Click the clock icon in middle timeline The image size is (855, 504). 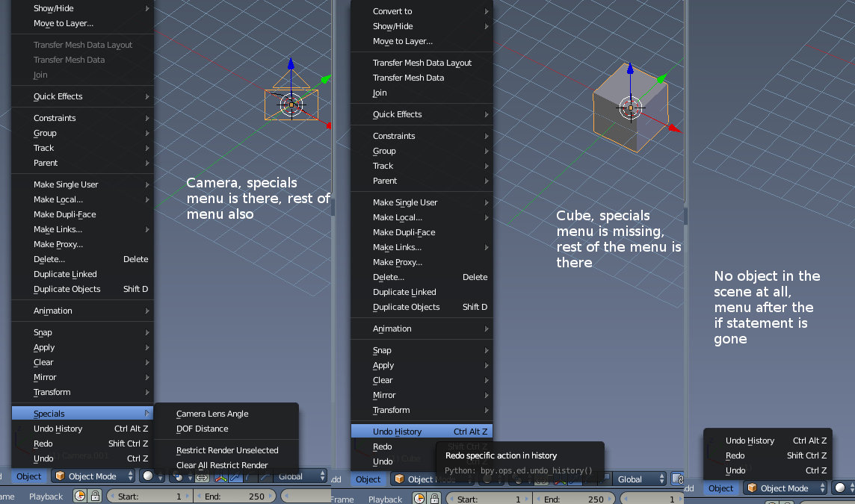(x=421, y=498)
